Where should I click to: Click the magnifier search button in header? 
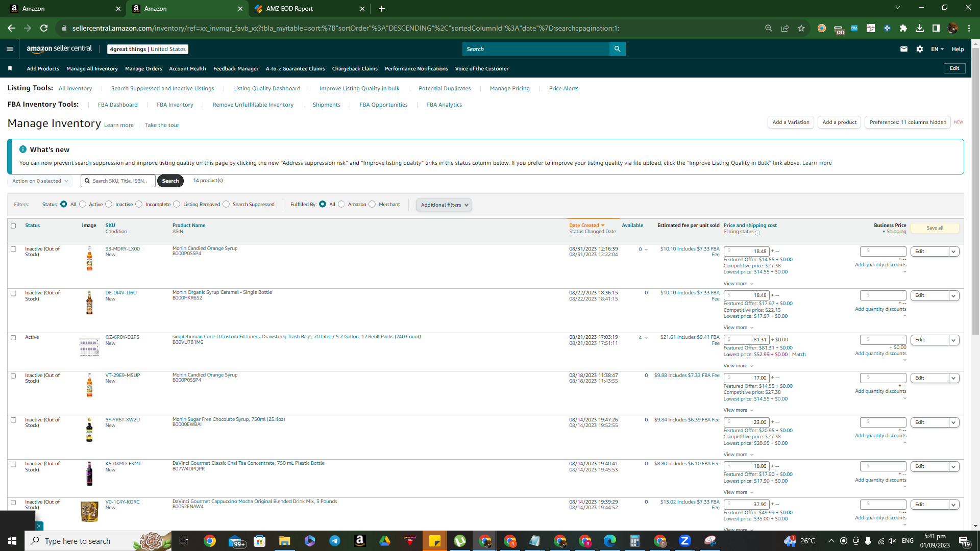click(617, 49)
